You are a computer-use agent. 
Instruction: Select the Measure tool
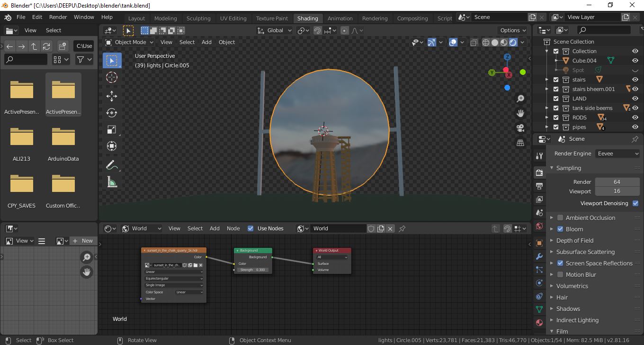pyautogui.click(x=112, y=182)
